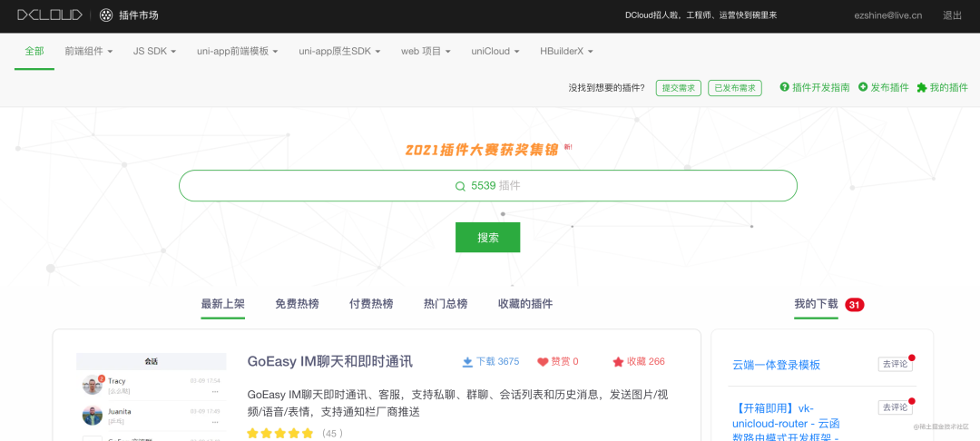Click the question mark icon beside 插件开发指南

[x=784, y=87]
